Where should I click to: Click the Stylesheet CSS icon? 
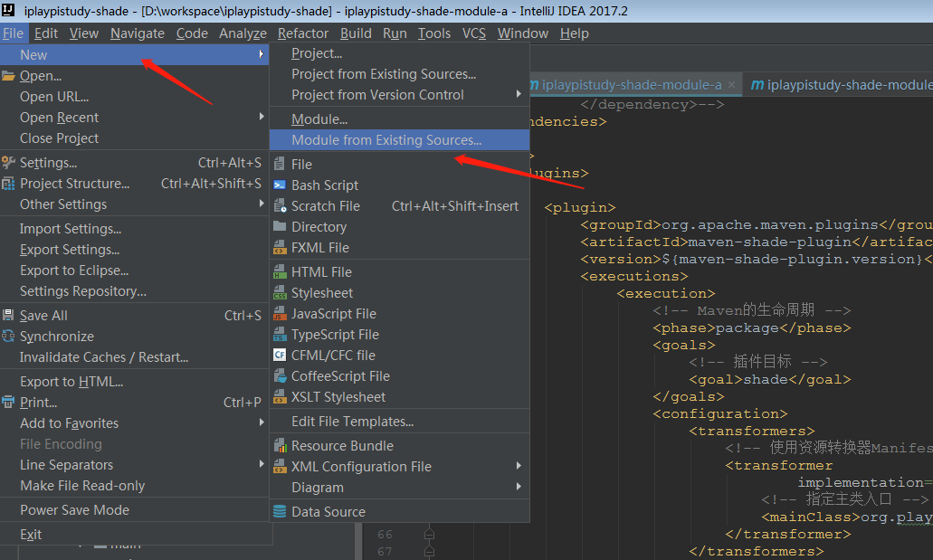click(279, 293)
